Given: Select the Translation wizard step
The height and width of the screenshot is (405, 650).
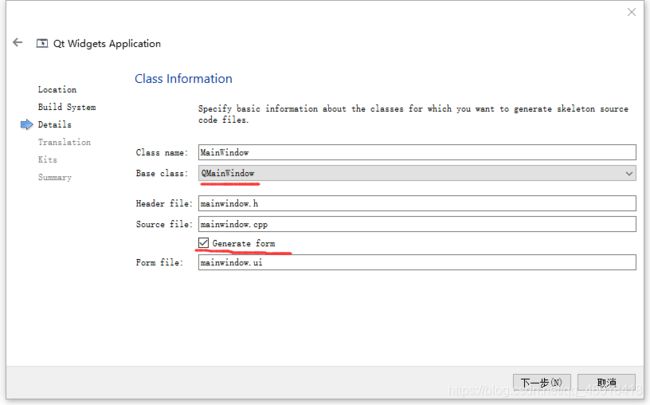Looking at the screenshot, I should point(64,142).
